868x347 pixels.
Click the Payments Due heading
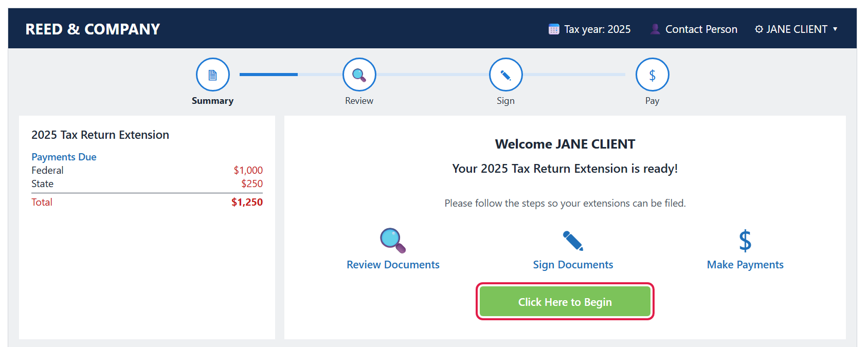(x=64, y=157)
